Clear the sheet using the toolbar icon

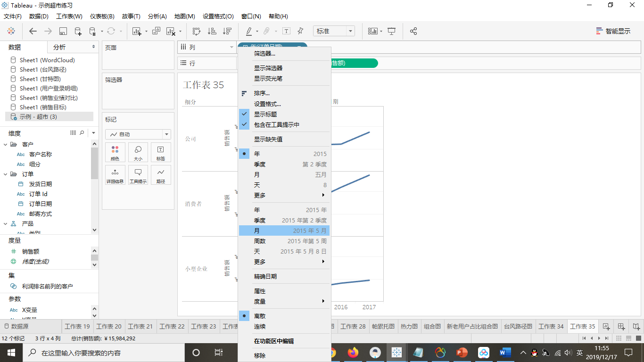point(171,31)
